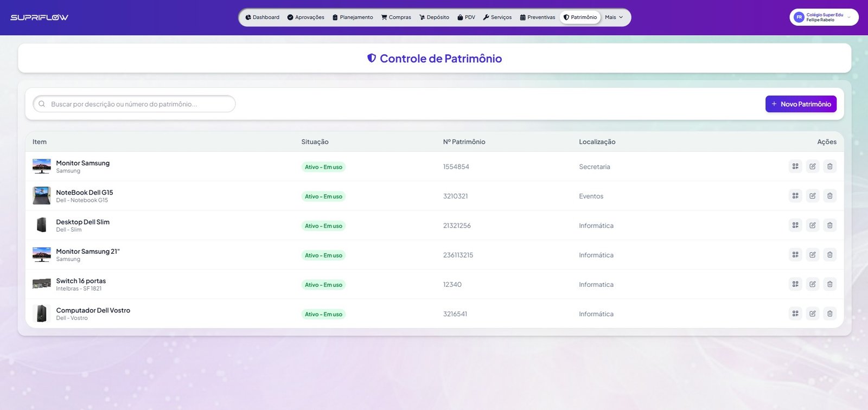Edit the NoteBook Dell G15 entry
Image resolution: width=868 pixels, height=410 pixels.
[x=813, y=196]
